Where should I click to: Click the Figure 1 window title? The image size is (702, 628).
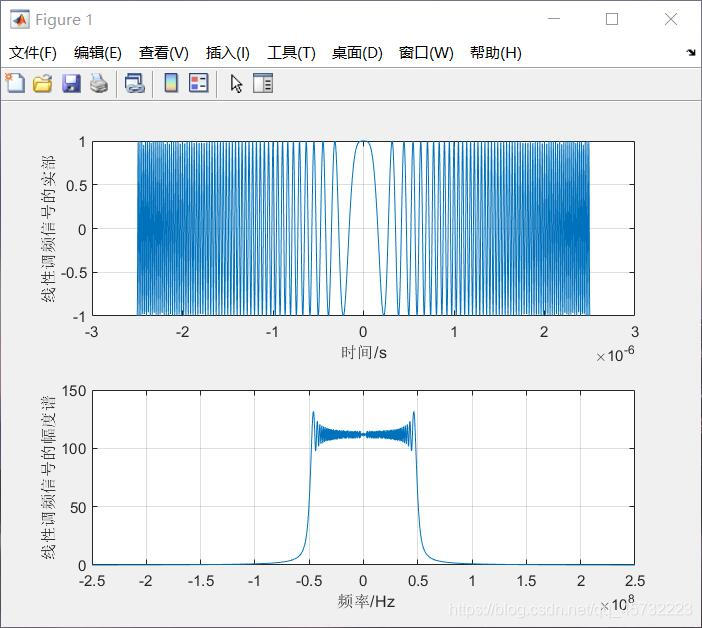pos(64,20)
